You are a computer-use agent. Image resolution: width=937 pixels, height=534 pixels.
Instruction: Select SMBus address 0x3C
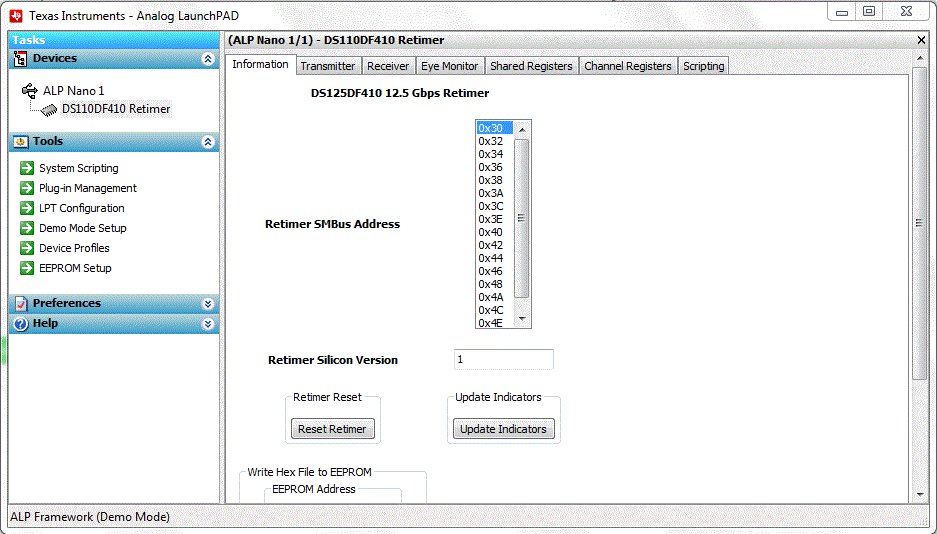[x=495, y=206]
